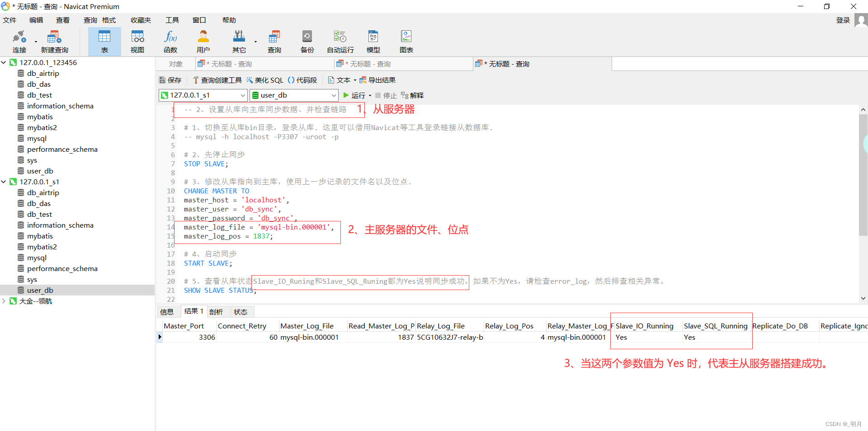Stop execution with 停止
The width and height of the screenshot is (868, 431).
pos(386,95)
